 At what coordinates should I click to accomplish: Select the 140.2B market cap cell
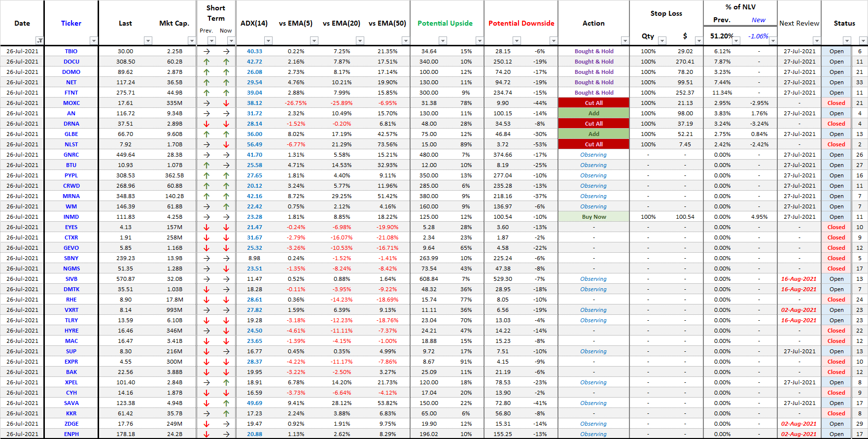pyautogui.click(x=174, y=196)
